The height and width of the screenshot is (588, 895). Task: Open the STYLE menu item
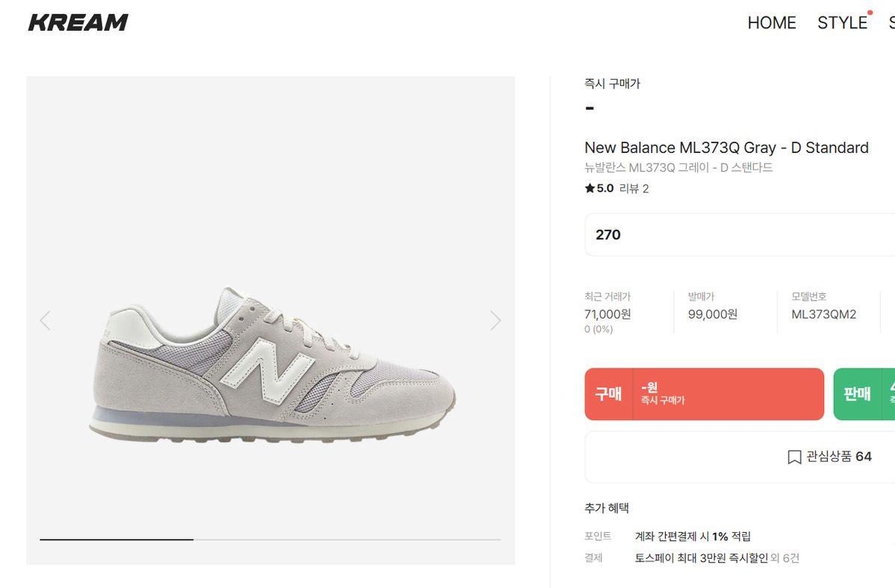[x=842, y=23]
